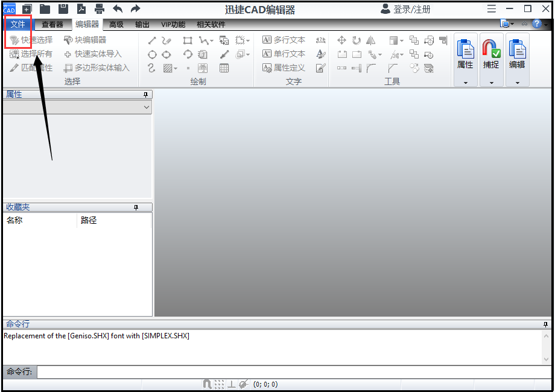Click the 块编辑器 button
Image resolution: width=555 pixels, height=392 pixels.
click(x=85, y=40)
